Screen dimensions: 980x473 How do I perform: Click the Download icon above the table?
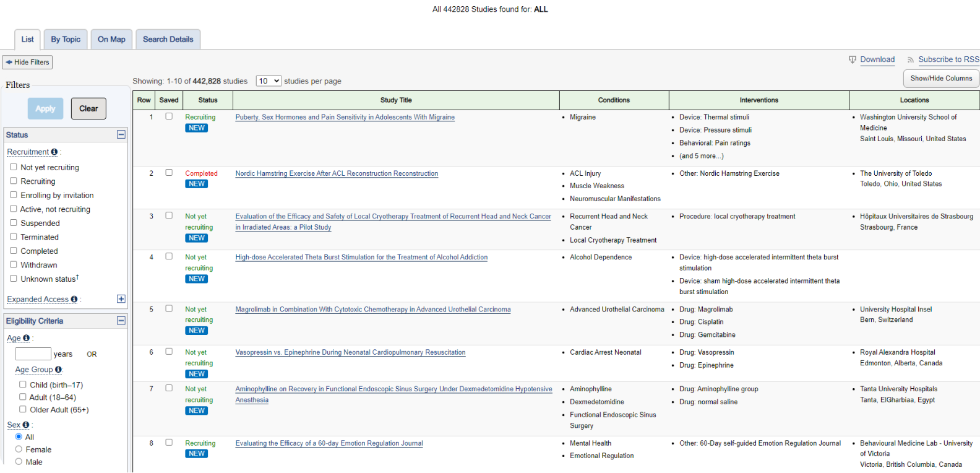point(853,59)
